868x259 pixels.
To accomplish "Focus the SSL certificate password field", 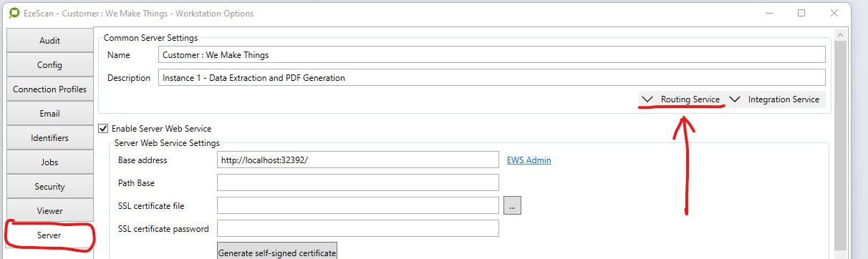I will click(357, 228).
